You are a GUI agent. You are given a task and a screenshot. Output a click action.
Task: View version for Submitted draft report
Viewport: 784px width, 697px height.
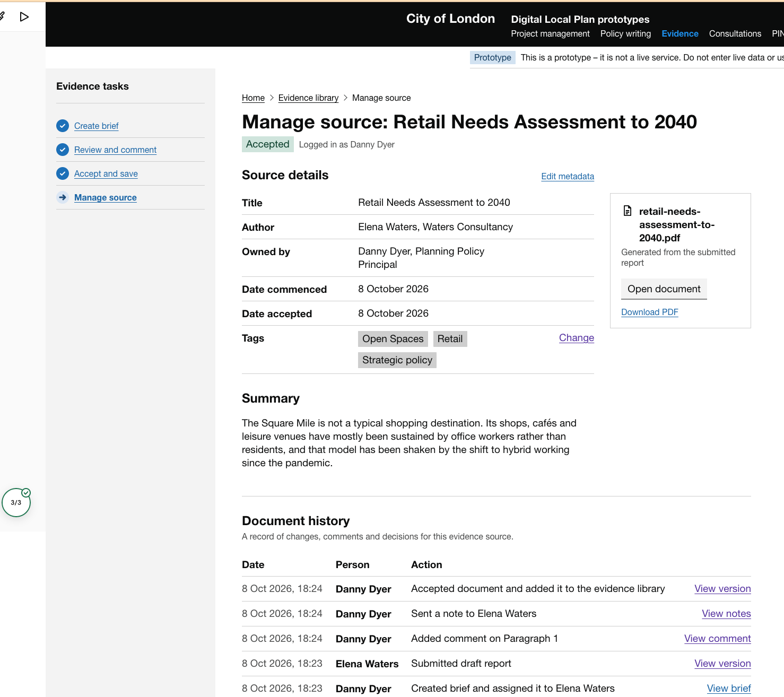click(x=722, y=664)
